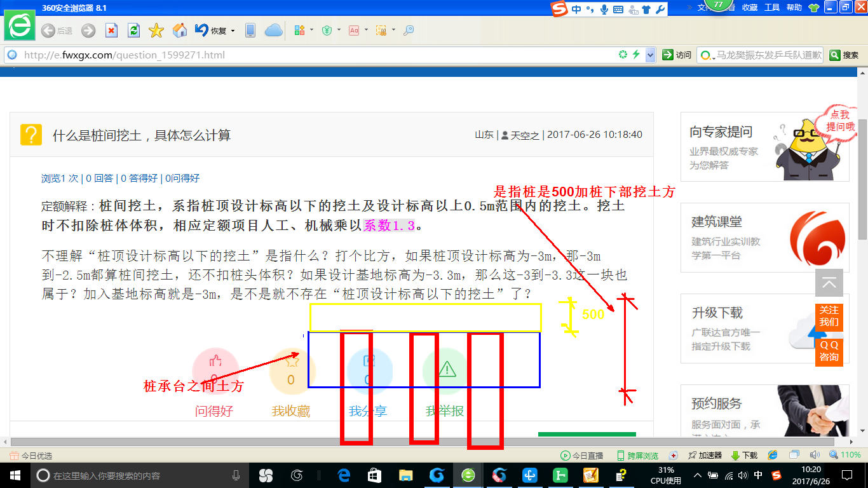Click the page search magnifier toolbar icon
This screenshot has width=868, height=488.
(409, 30)
